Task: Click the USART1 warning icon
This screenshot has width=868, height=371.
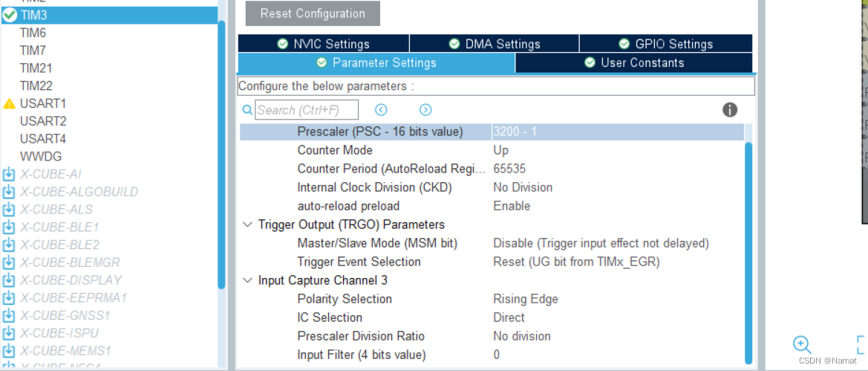Action: 9,103
